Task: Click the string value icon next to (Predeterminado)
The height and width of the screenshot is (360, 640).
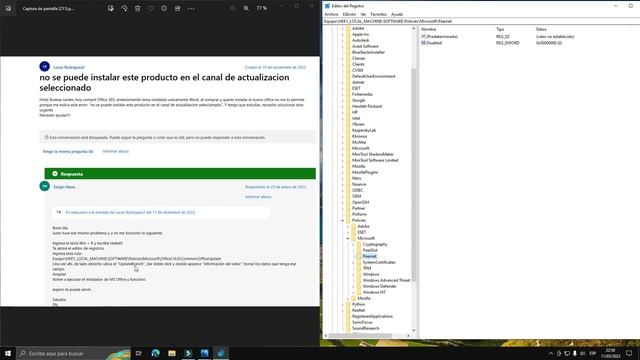Action: click(423, 37)
